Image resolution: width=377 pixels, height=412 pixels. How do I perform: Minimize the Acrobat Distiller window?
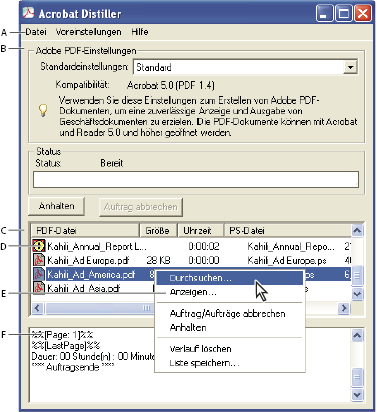[324, 13]
